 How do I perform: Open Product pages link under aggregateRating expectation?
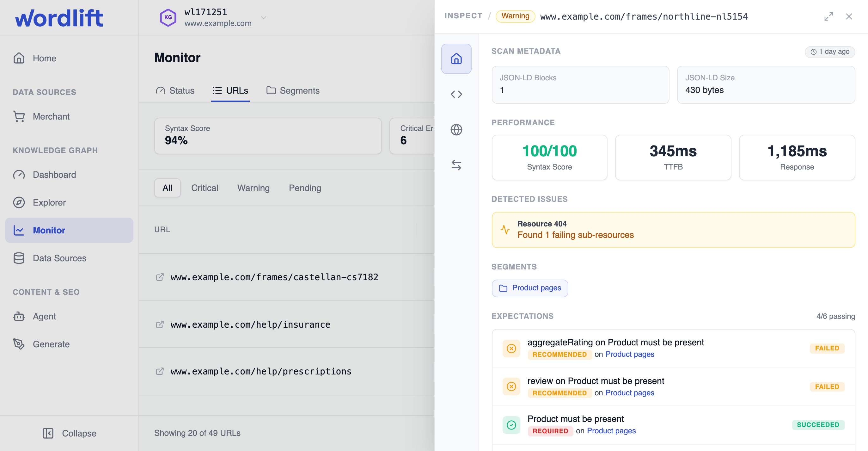click(630, 354)
